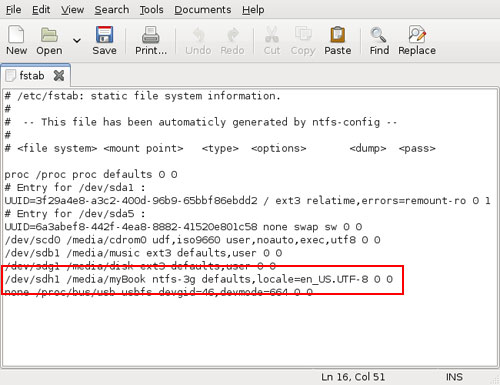Click the '/dev/sdb1 /media/music ext3' line
This screenshot has height=385, width=500.
pos(143,253)
